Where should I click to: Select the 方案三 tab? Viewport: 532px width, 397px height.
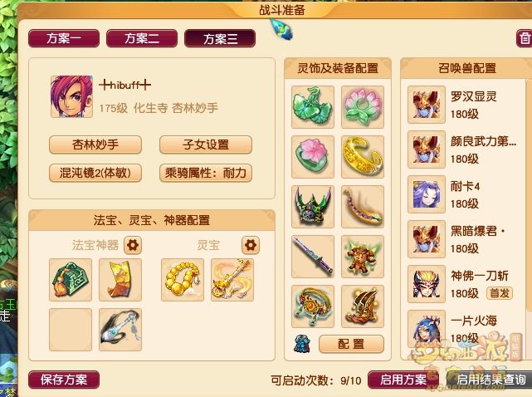point(220,38)
